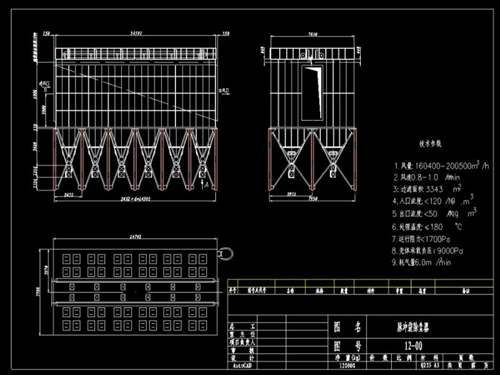Click the "图号" label cell in title block
Viewport: 500px width, 375px height.
click(x=347, y=346)
